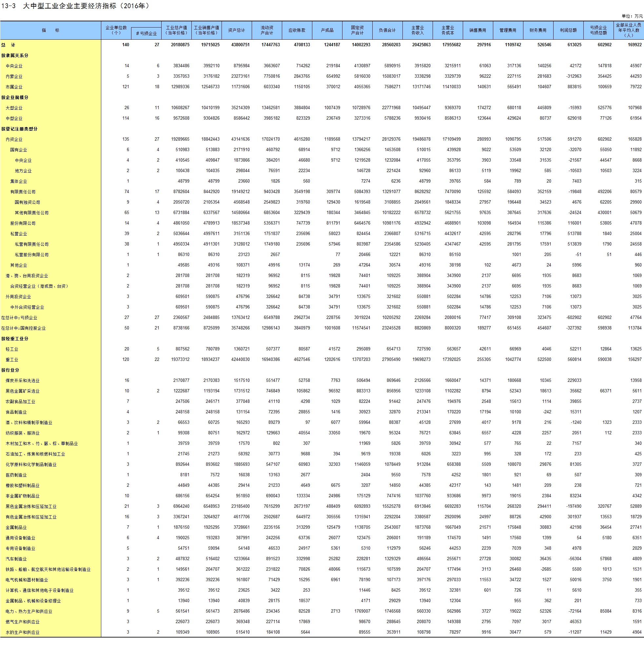Select the 内蒙企业 row label

[x=14, y=76]
